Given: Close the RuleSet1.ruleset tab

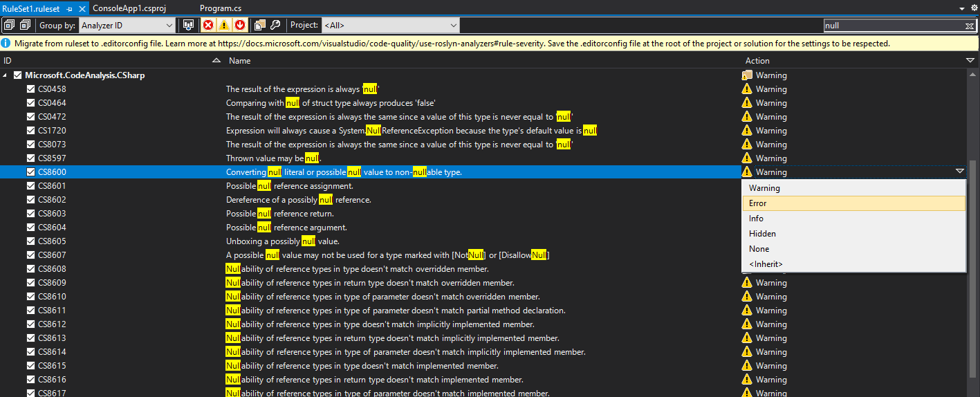Looking at the screenshot, I should [82, 9].
